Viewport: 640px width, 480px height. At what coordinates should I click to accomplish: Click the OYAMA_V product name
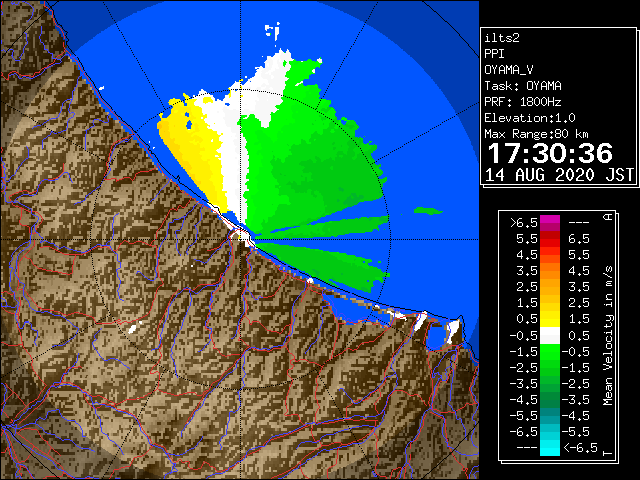pyautogui.click(x=509, y=70)
